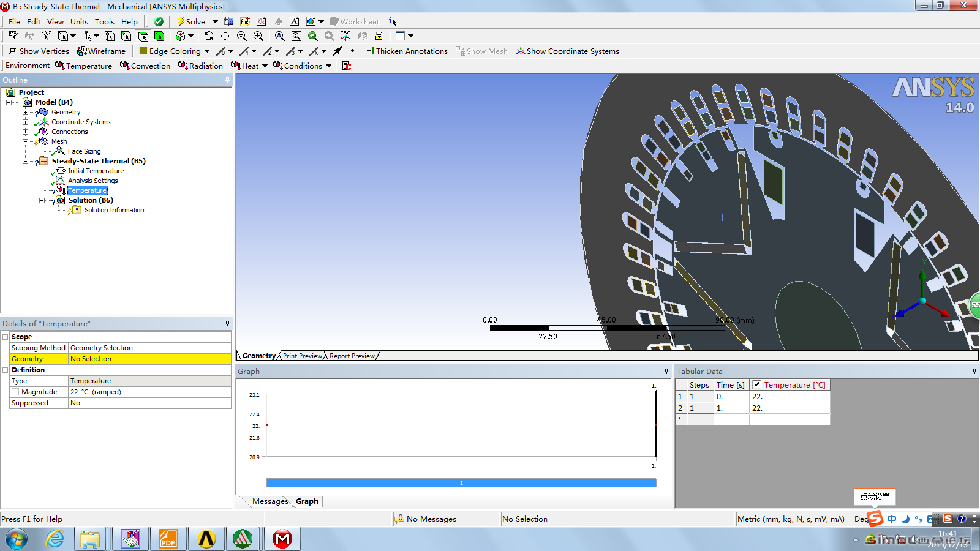The image size is (980, 551).
Task: Collapse the Steady-State Thermal (B5) node
Action: tap(26, 161)
